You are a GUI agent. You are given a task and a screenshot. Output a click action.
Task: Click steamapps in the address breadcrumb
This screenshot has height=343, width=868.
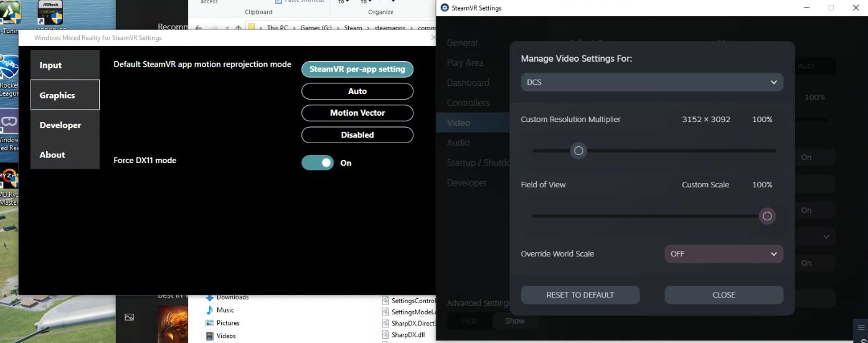[x=390, y=28]
